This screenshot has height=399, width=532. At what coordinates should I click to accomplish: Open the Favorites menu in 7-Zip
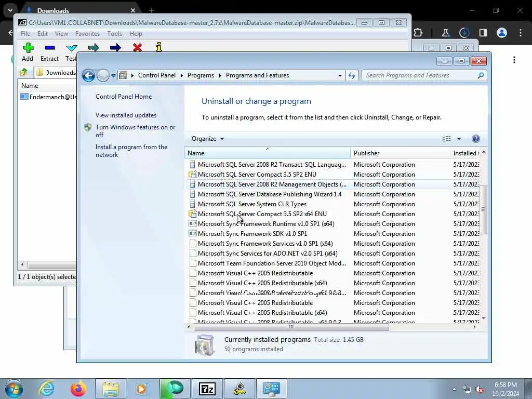[x=87, y=34]
